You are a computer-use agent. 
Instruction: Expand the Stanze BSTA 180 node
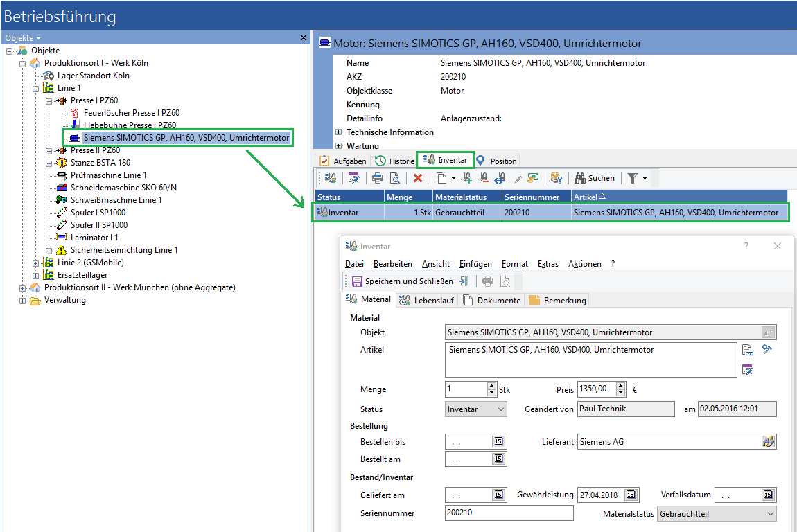coord(49,163)
